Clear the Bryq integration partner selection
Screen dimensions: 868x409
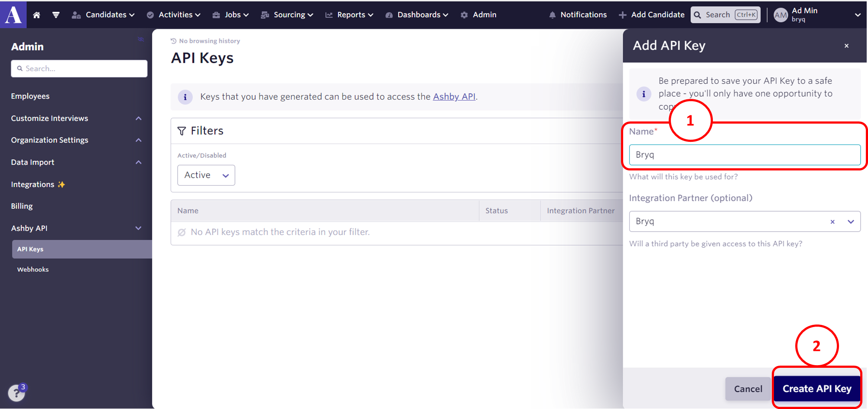[832, 222]
